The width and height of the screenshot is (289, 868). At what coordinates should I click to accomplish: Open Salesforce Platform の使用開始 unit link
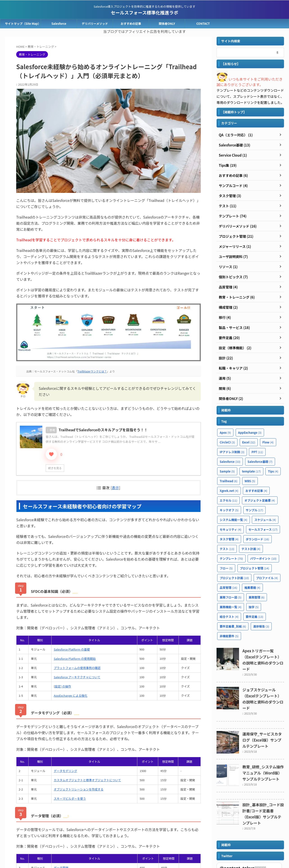(75, 658)
